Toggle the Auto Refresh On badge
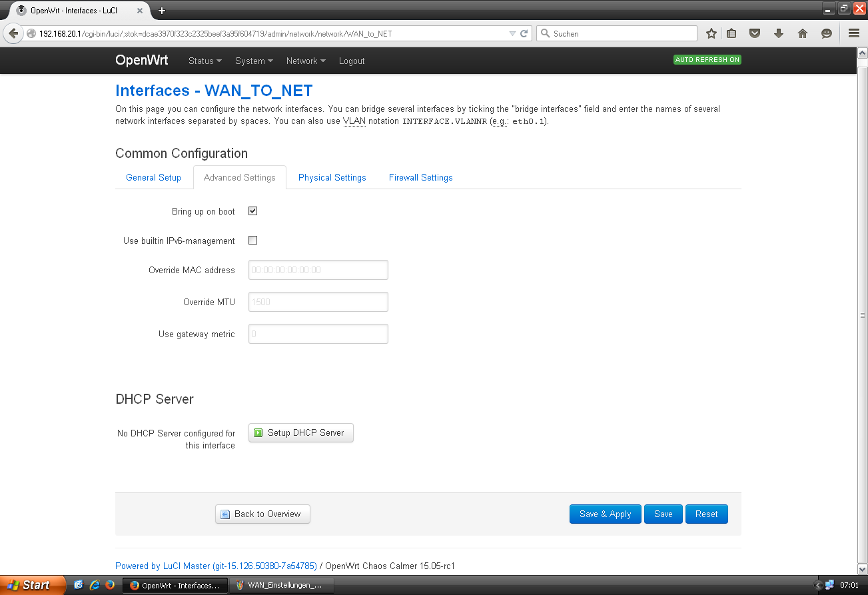 (x=707, y=60)
